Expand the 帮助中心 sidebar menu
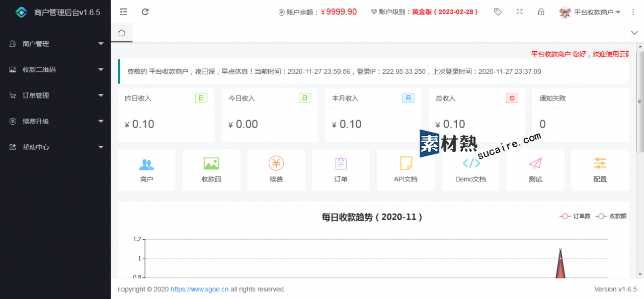The width and height of the screenshot is (644, 299). click(55, 147)
